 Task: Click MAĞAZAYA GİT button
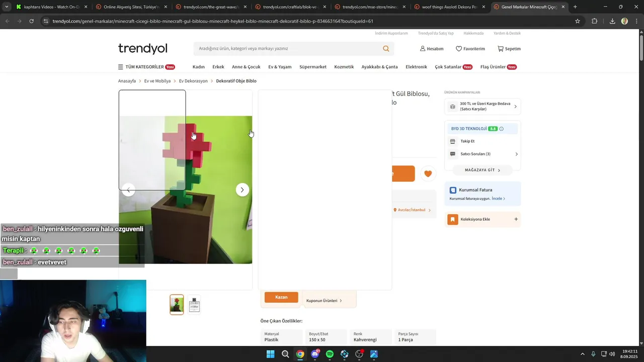[482, 170]
